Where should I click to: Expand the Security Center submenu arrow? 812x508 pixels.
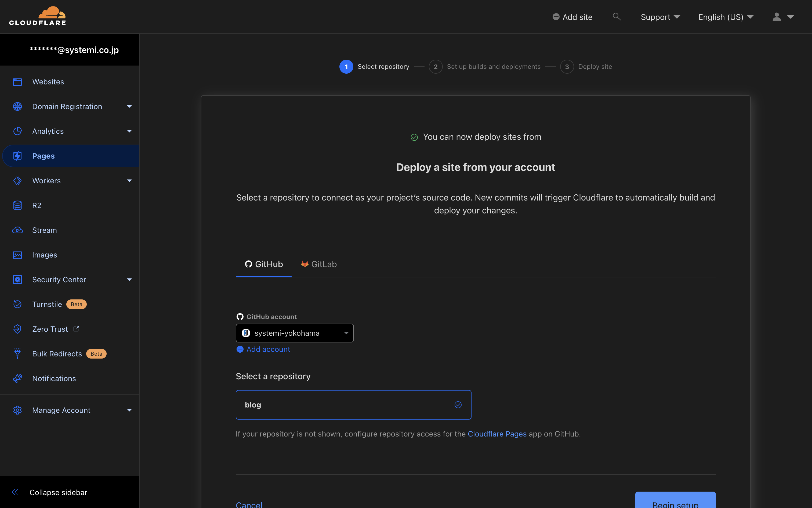click(x=129, y=280)
